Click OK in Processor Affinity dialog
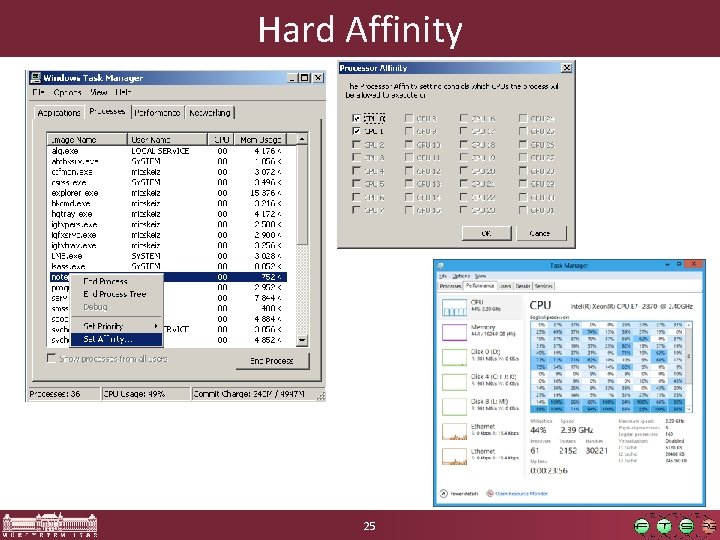The image size is (720, 540). pyautogui.click(x=486, y=233)
